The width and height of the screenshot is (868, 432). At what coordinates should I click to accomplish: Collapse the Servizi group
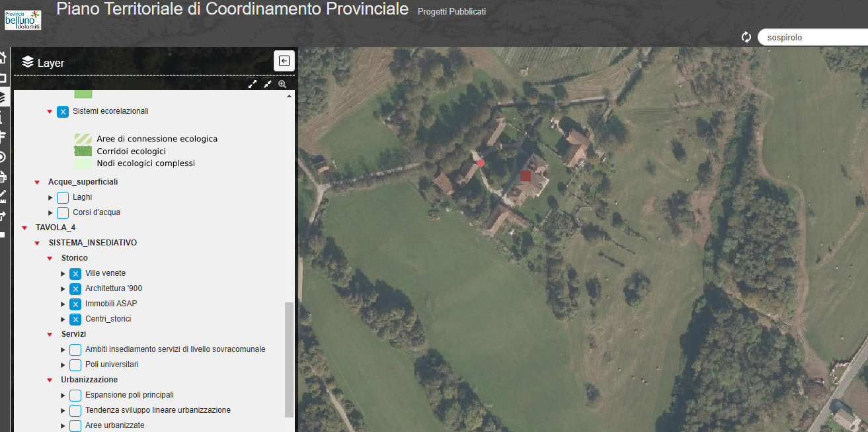50,335
